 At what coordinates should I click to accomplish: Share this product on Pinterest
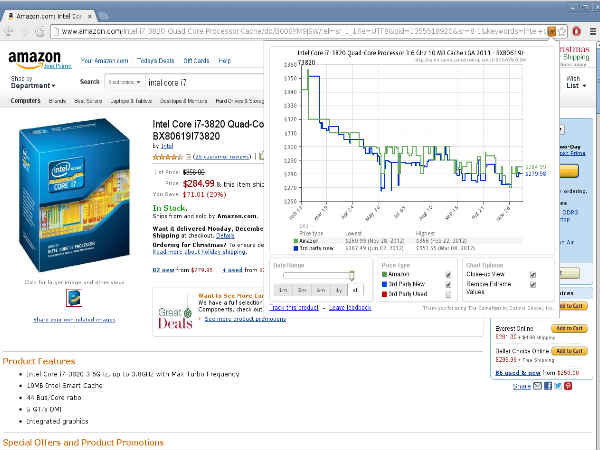[568, 386]
